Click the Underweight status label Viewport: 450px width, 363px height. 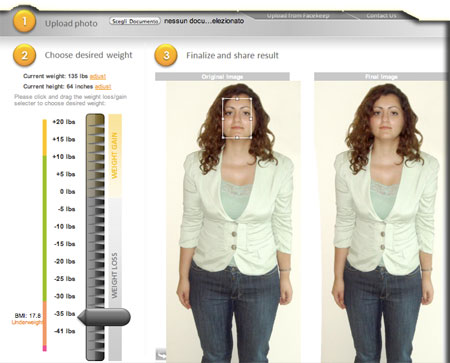(x=27, y=322)
